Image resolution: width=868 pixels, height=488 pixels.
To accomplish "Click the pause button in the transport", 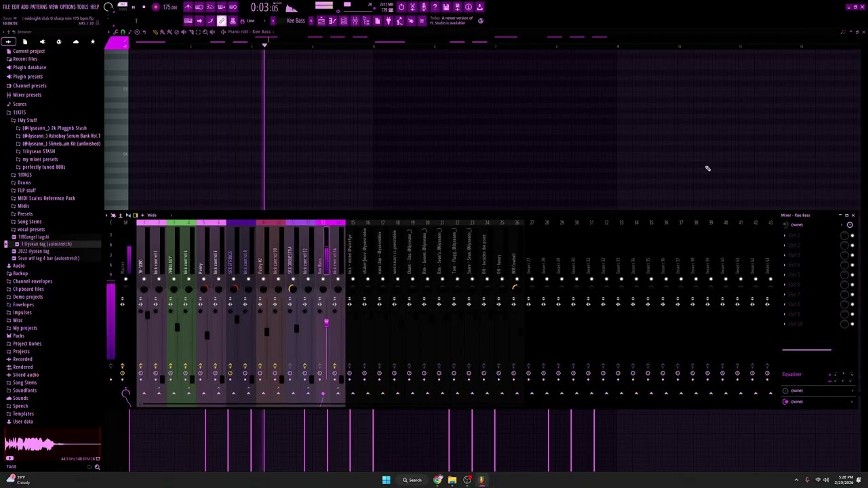I will [133, 7].
